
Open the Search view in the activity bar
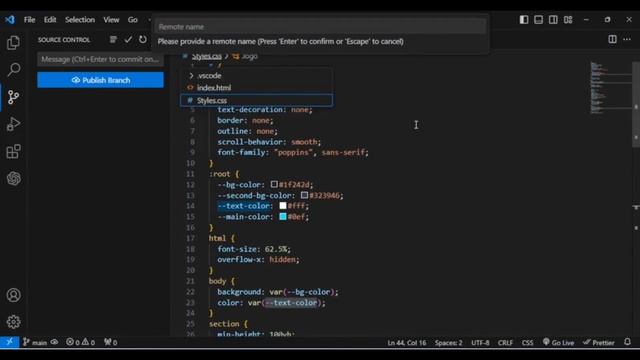pyautogui.click(x=13, y=70)
